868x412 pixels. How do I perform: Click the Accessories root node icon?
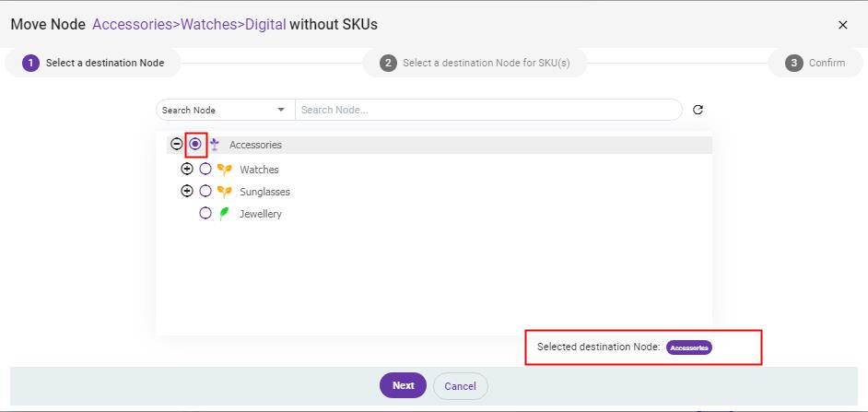(214, 145)
